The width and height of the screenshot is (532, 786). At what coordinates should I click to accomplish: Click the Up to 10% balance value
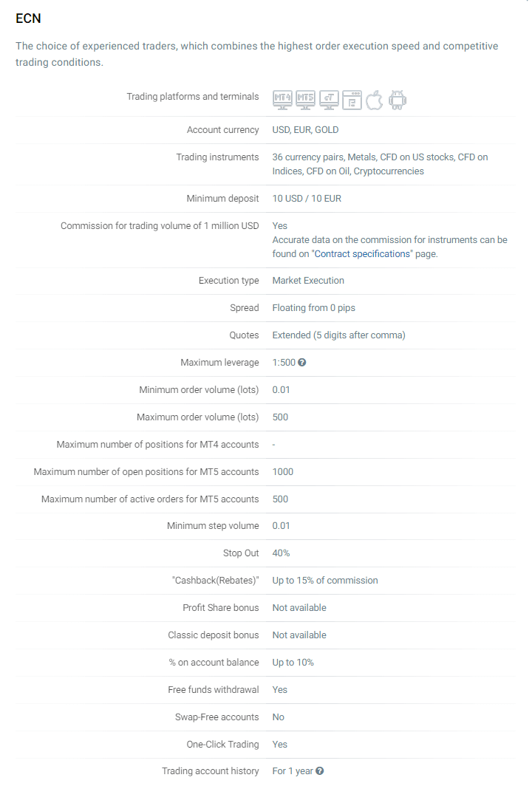coord(293,663)
